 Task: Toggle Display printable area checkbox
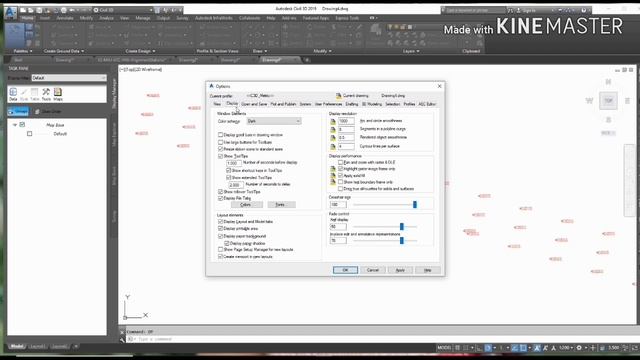(220, 229)
